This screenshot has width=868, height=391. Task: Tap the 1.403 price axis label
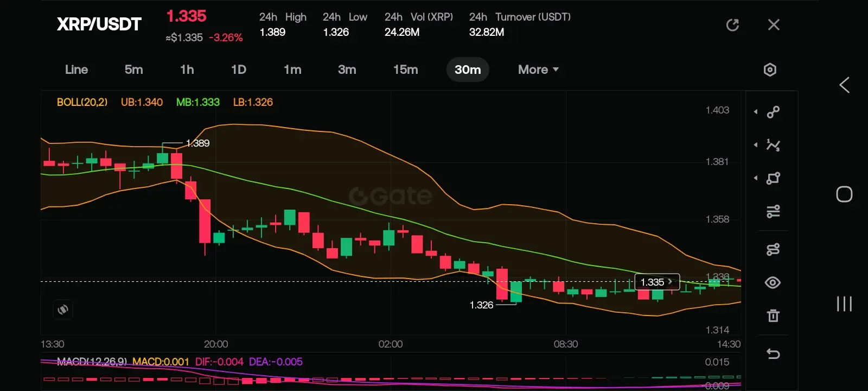(x=717, y=110)
